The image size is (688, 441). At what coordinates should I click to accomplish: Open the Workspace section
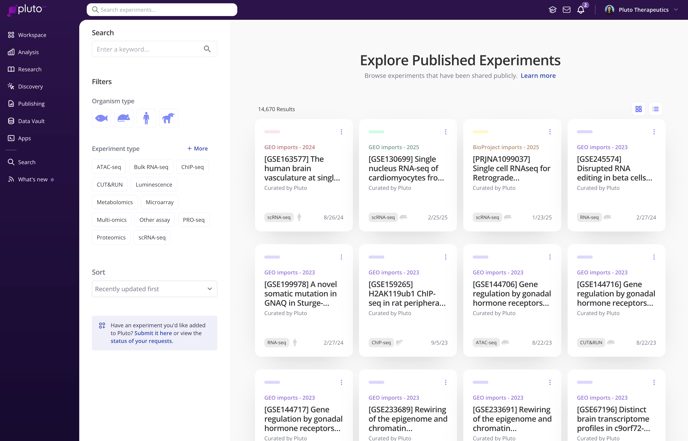coord(27,35)
